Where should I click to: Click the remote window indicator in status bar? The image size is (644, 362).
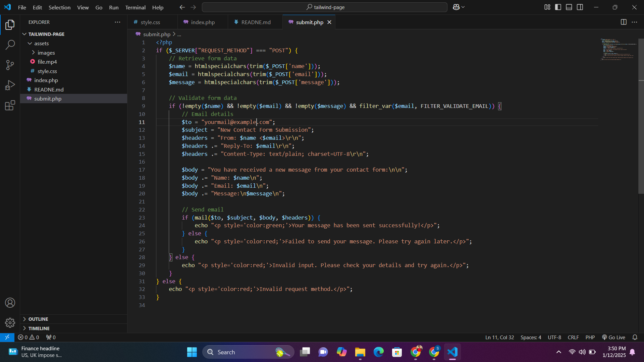[7, 337]
